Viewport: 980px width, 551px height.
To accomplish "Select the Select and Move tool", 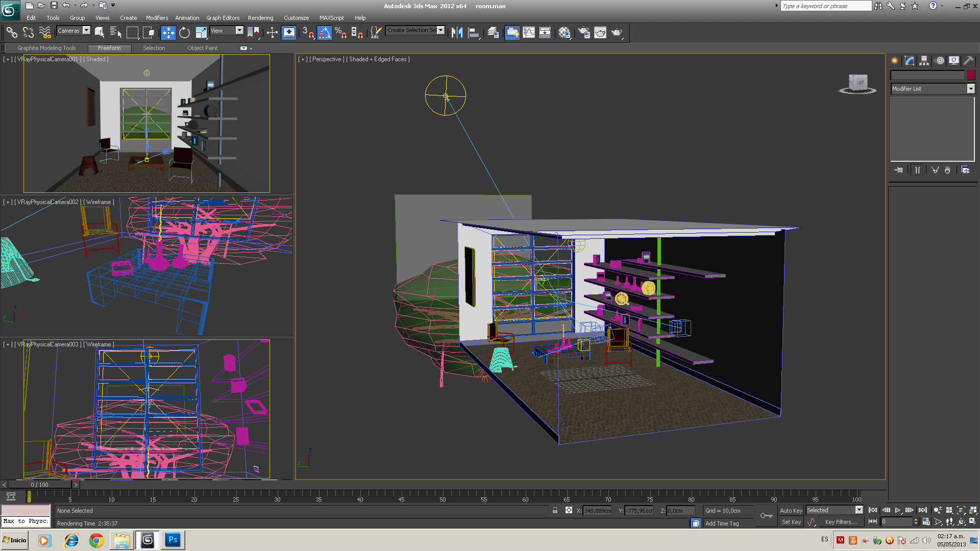I will (168, 33).
